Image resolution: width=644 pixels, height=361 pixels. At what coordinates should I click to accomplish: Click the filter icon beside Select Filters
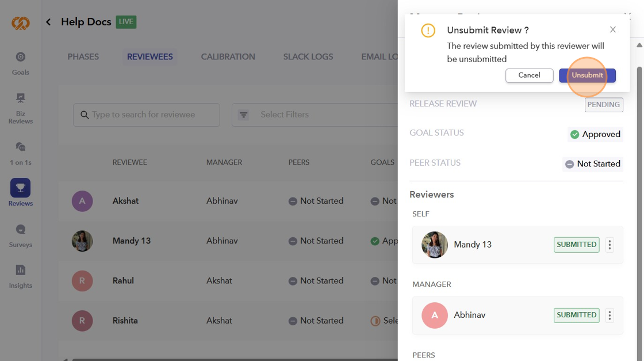pos(244,115)
